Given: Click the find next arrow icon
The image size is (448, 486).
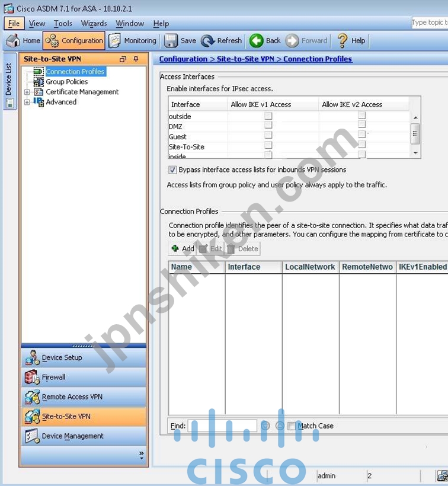Looking at the screenshot, I should 265,426.
